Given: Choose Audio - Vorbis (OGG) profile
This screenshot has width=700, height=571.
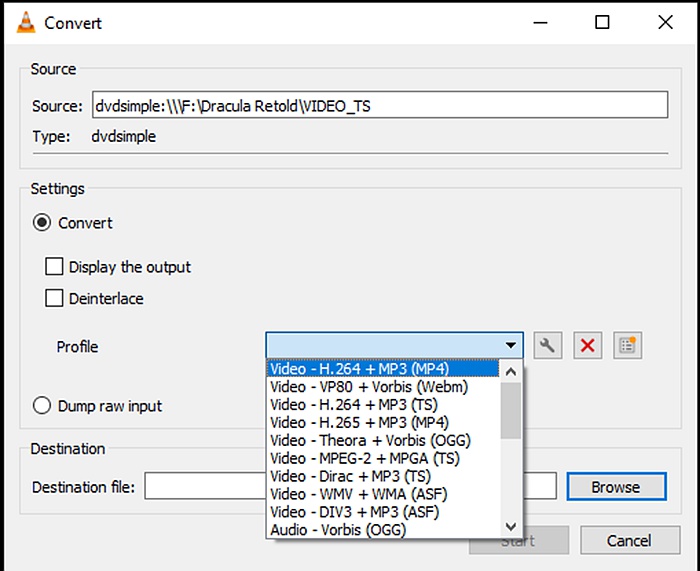Looking at the screenshot, I should (x=383, y=529).
